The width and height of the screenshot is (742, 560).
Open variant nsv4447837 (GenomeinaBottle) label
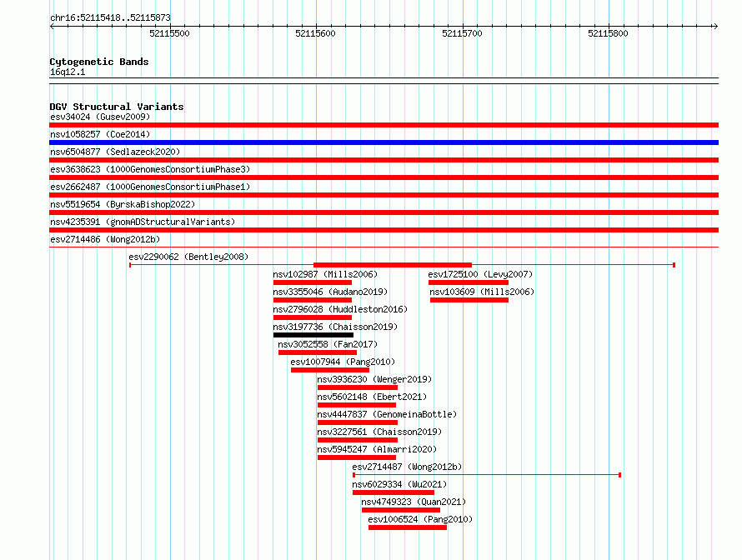click(387, 414)
